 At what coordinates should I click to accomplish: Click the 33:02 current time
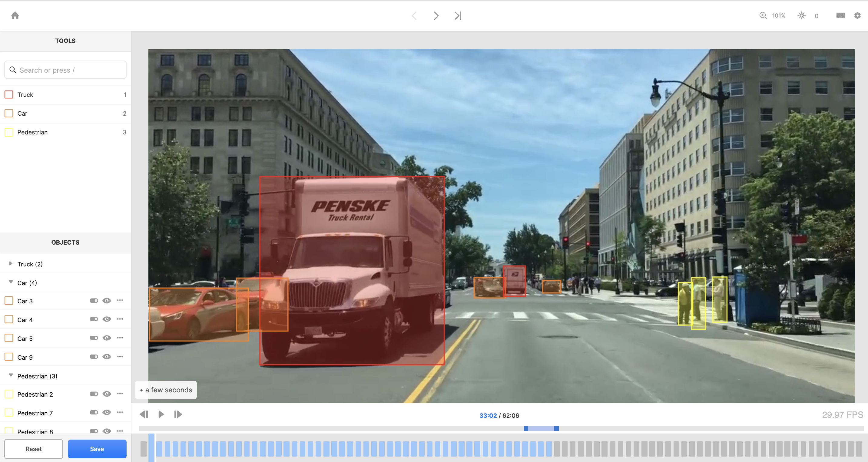pos(488,416)
